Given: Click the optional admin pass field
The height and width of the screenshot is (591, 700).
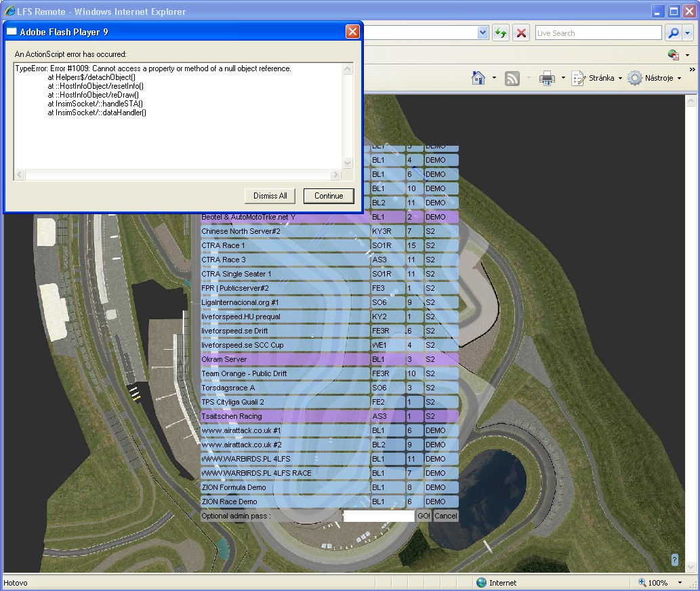Looking at the screenshot, I should [x=379, y=516].
